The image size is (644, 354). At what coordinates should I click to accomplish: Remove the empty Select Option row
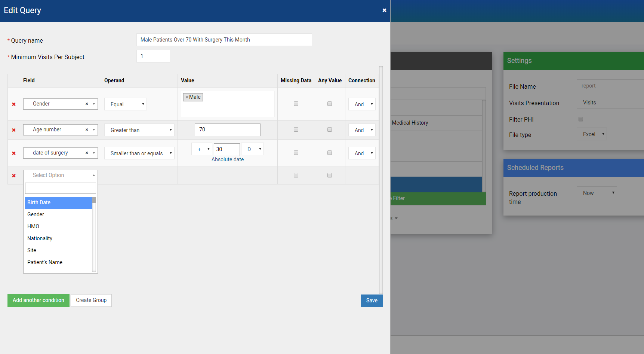[x=14, y=176]
